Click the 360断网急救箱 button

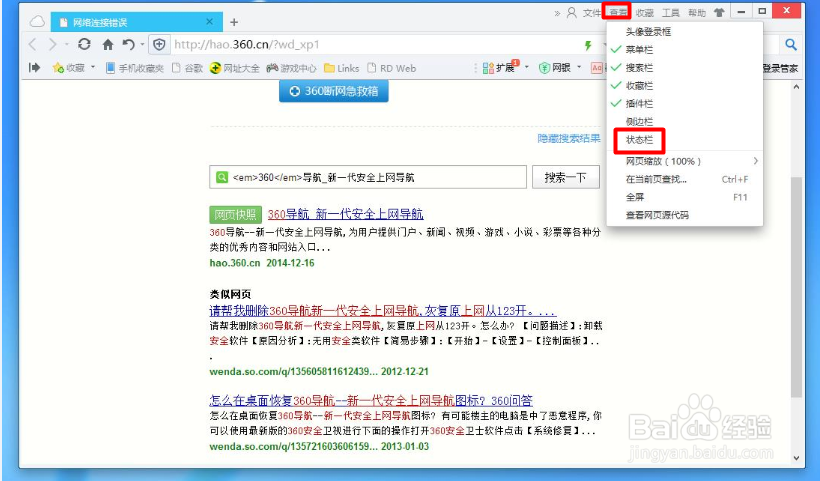tap(334, 91)
